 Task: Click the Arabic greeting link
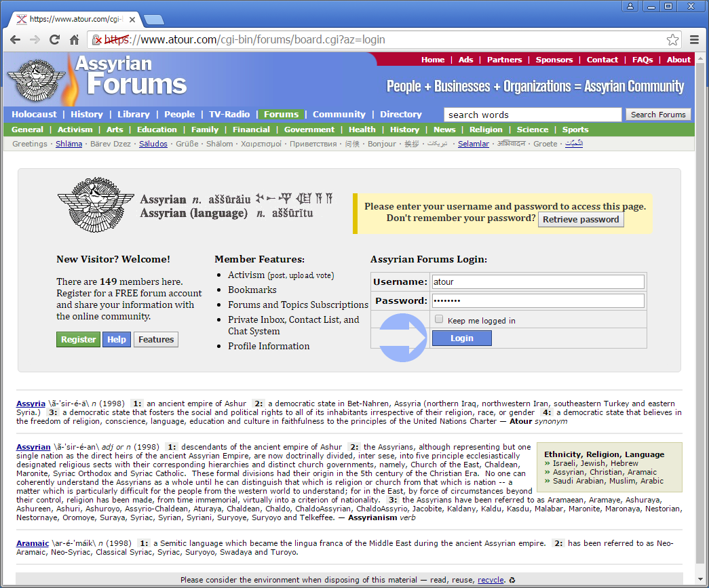(x=574, y=144)
